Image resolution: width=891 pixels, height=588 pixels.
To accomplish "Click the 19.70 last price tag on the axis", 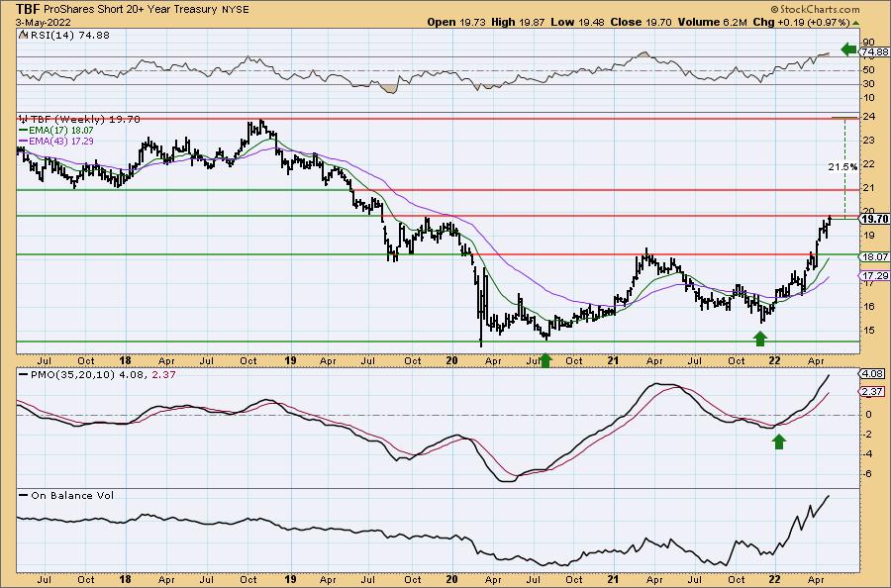I will click(874, 219).
